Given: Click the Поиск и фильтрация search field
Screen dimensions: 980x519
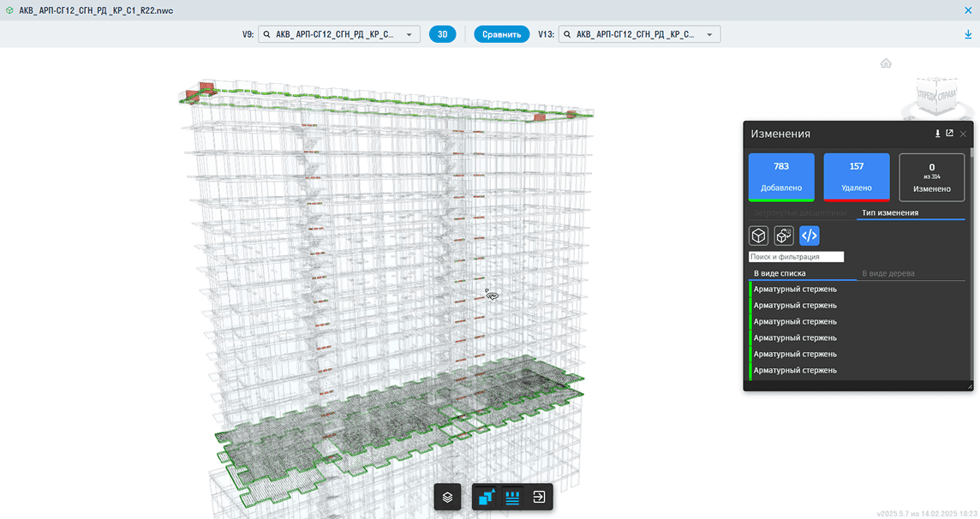Looking at the screenshot, I should 796,257.
